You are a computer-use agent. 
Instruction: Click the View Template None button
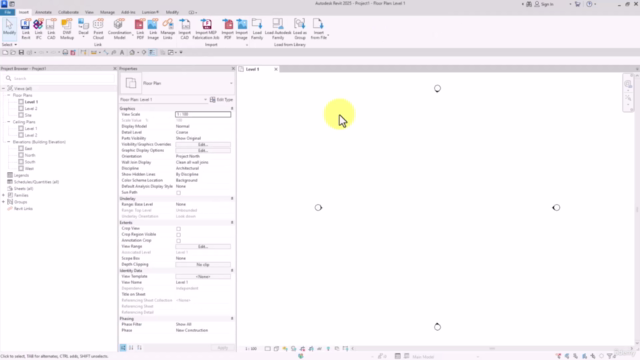click(x=203, y=277)
